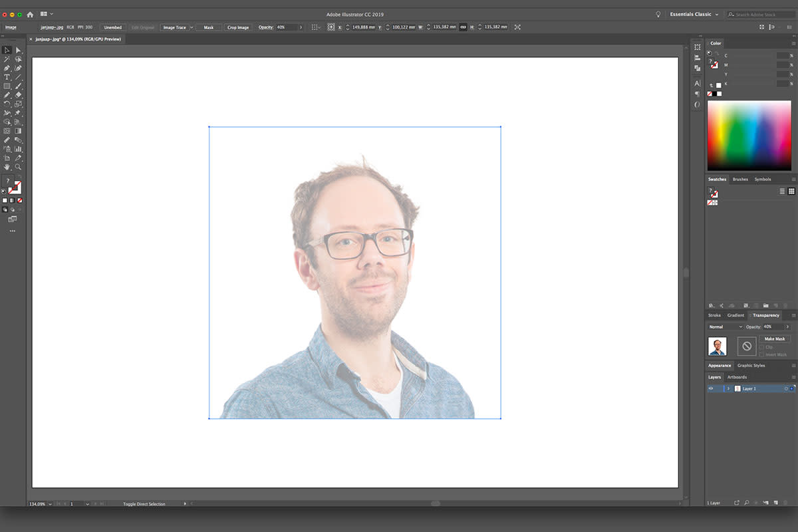Viewport: 798px width, 532px height.
Task: Select the Type tool
Action: pos(7,77)
